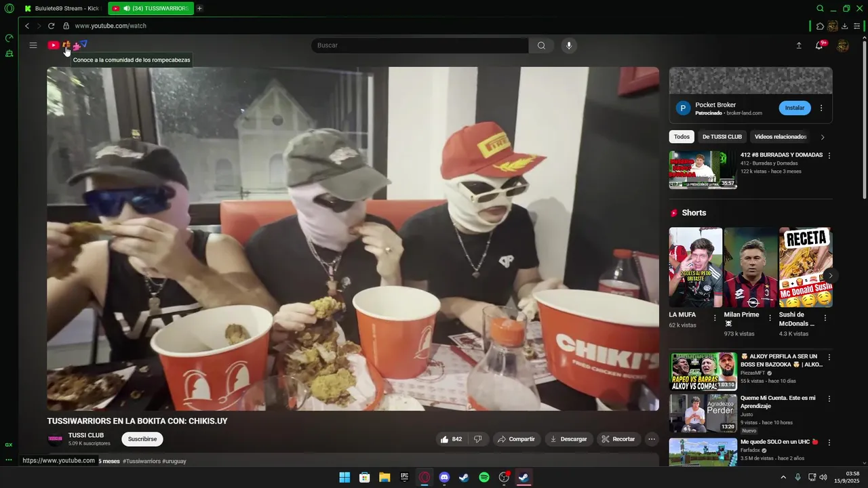Go back with the browser back arrow
868x488 pixels.
click(x=27, y=26)
